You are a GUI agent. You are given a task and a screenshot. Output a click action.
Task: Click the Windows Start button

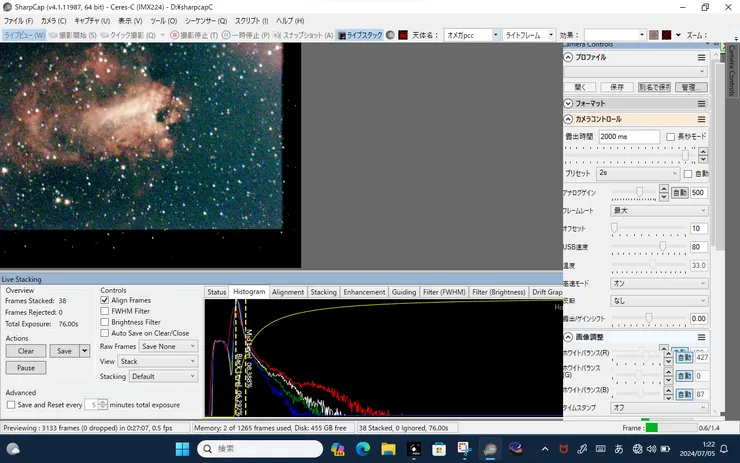pos(182,449)
